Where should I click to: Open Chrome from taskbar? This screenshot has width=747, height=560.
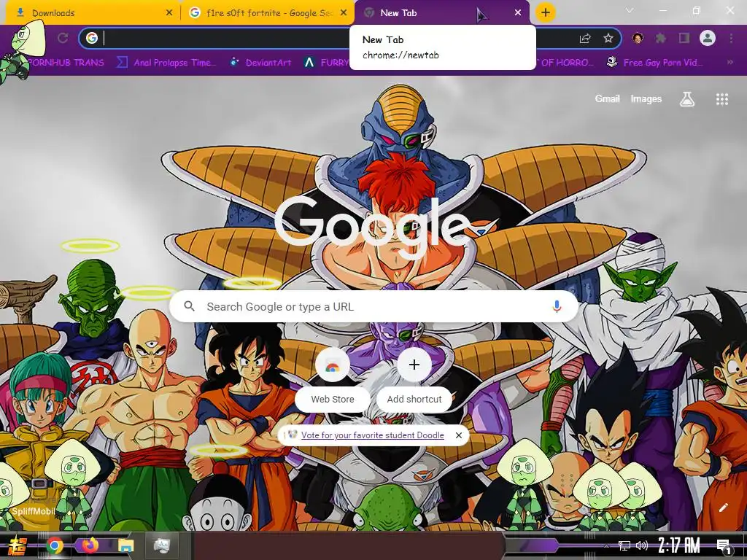point(54,545)
